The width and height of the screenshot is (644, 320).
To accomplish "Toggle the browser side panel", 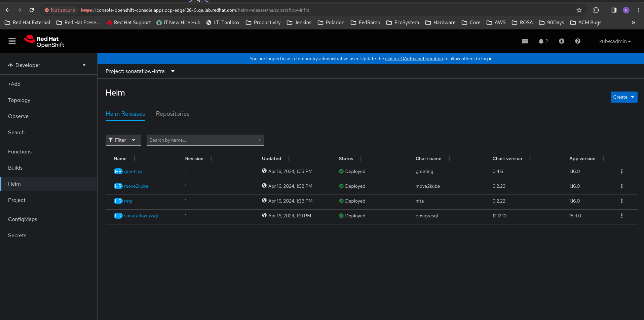I will (614, 10).
